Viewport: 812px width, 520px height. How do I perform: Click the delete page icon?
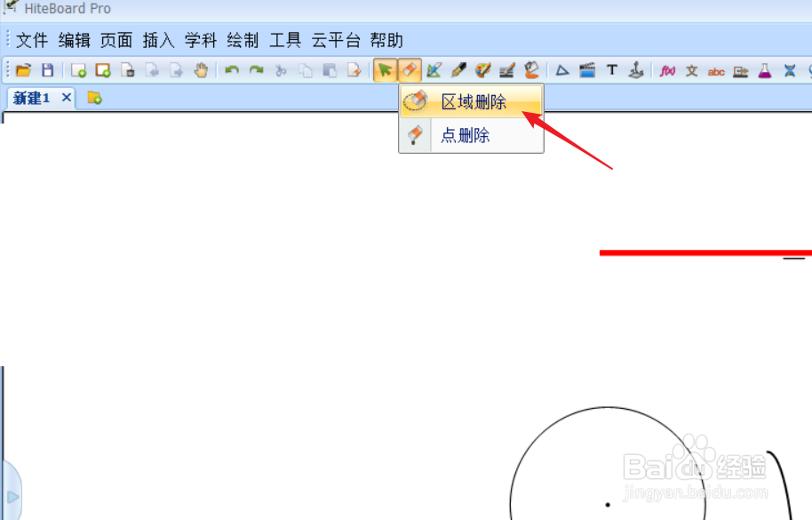pyautogui.click(x=127, y=70)
